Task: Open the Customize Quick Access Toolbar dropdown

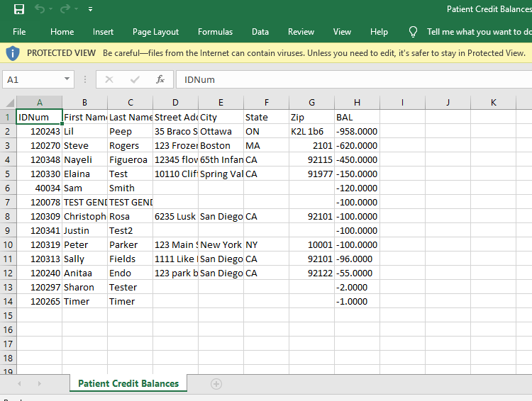Action: (90, 9)
